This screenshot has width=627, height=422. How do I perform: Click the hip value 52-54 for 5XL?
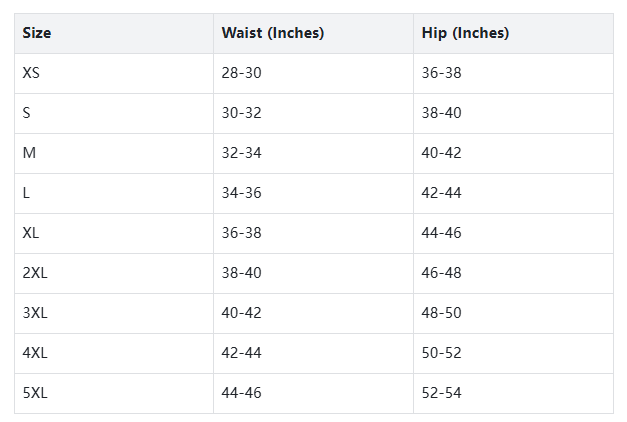point(441,393)
